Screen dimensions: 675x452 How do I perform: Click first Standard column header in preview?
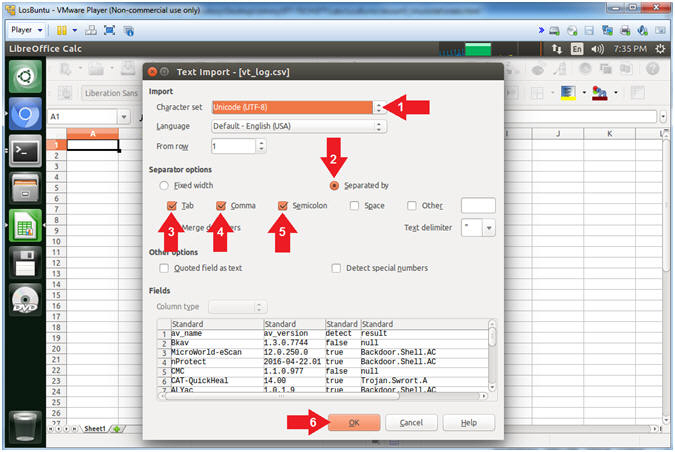coord(217,324)
